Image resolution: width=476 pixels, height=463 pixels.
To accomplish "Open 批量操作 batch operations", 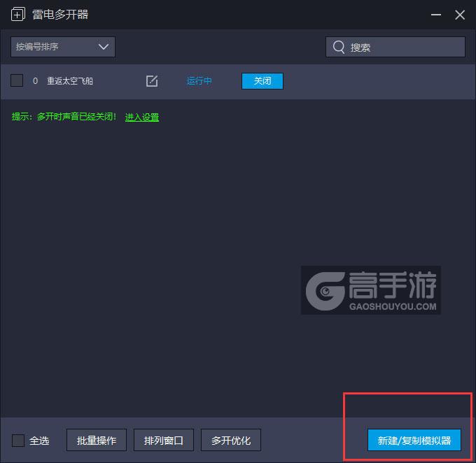I will point(97,440).
